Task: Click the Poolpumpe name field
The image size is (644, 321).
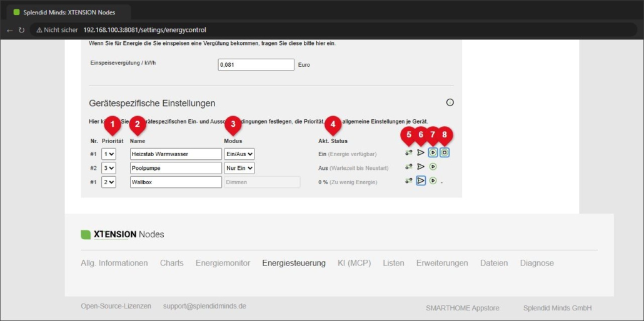Action: tap(176, 168)
